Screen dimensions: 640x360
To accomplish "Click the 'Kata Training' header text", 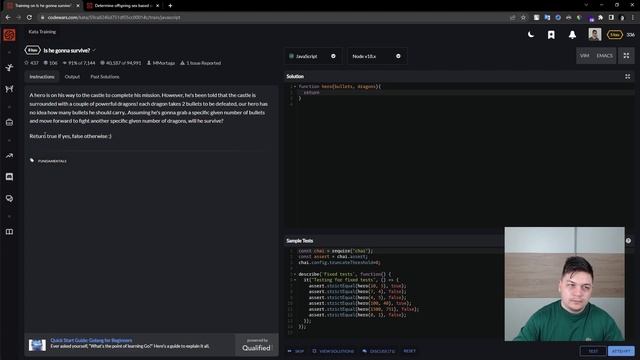I will 42,32.
